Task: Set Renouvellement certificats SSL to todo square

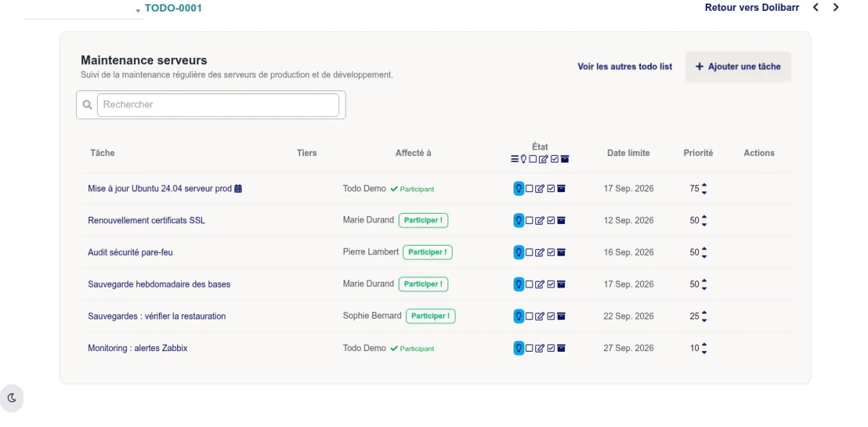Action: click(529, 220)
